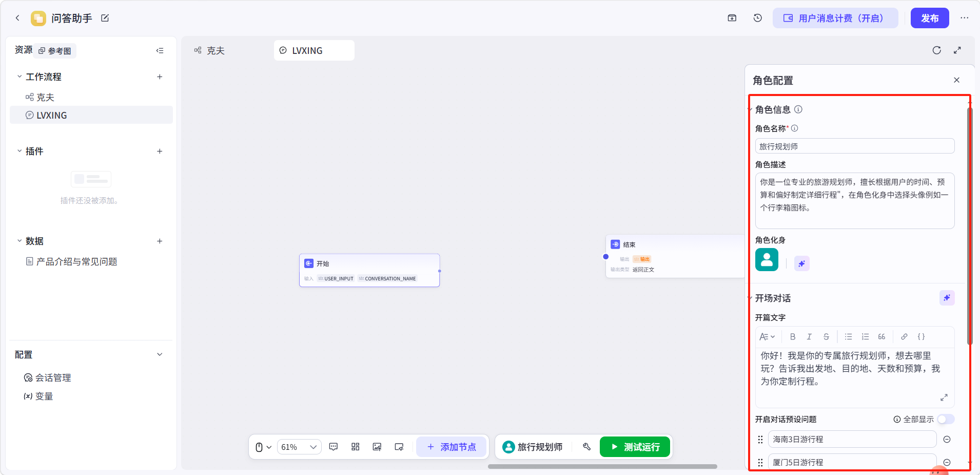Viewport: 980px width, 475px height.
Task: Select the 开始 node on canvas
Action: point(369,270)
